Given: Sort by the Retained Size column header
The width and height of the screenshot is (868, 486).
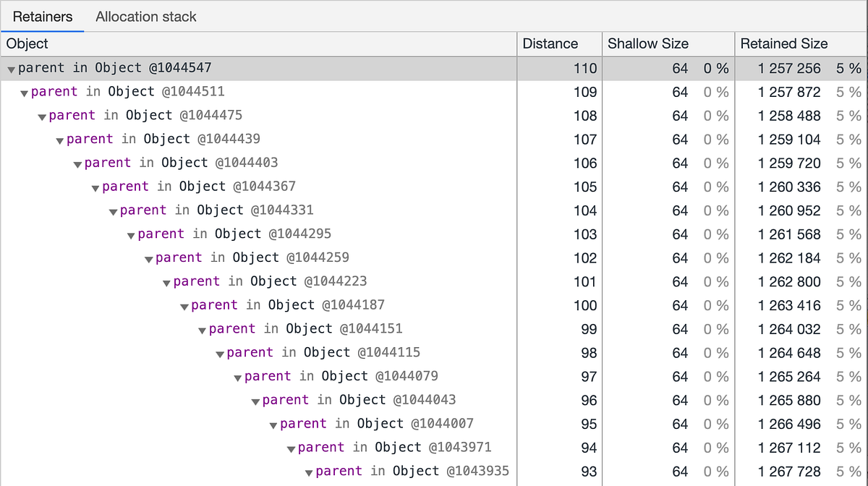Looking at the screenshot, I should 783,43.
